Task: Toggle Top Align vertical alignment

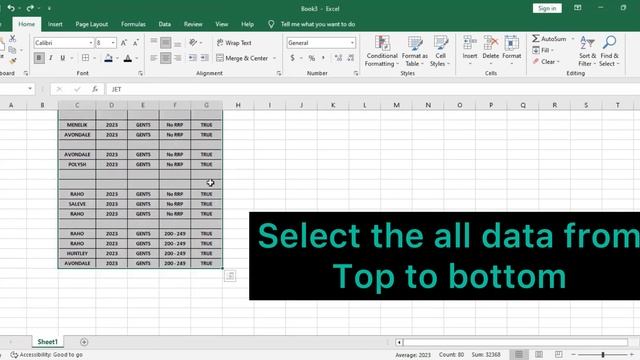Action: (x=154, y=42)
